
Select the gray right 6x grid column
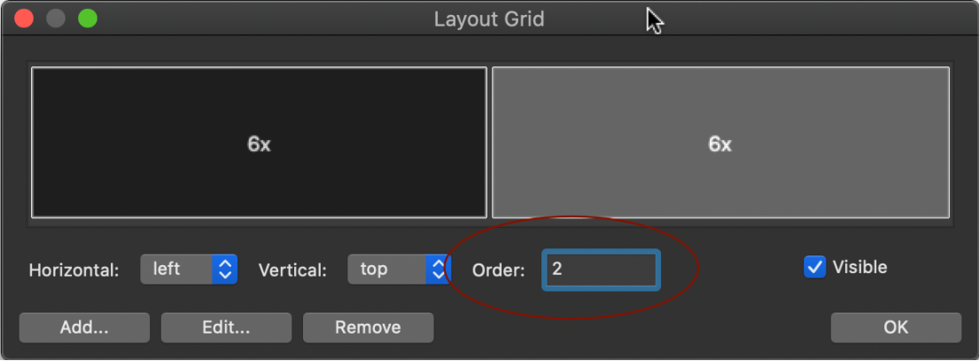720,143
